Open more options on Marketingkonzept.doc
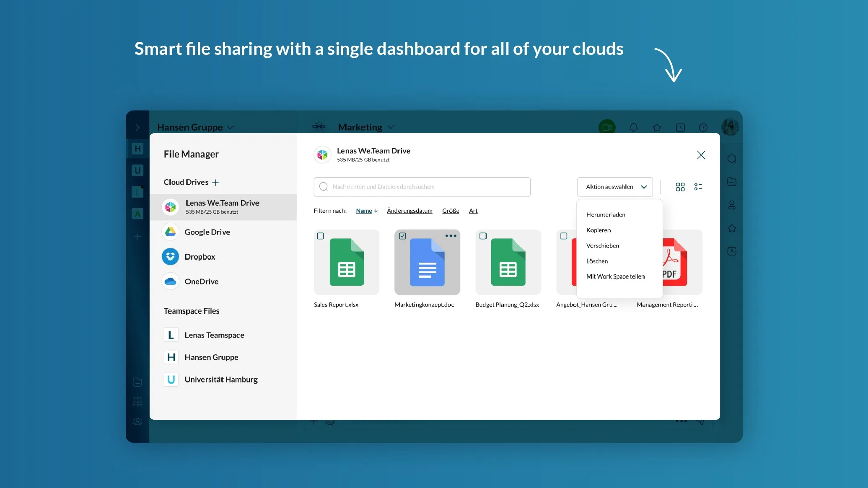The image size is (868, 488). pyautogui.click(x=451, y=236)
